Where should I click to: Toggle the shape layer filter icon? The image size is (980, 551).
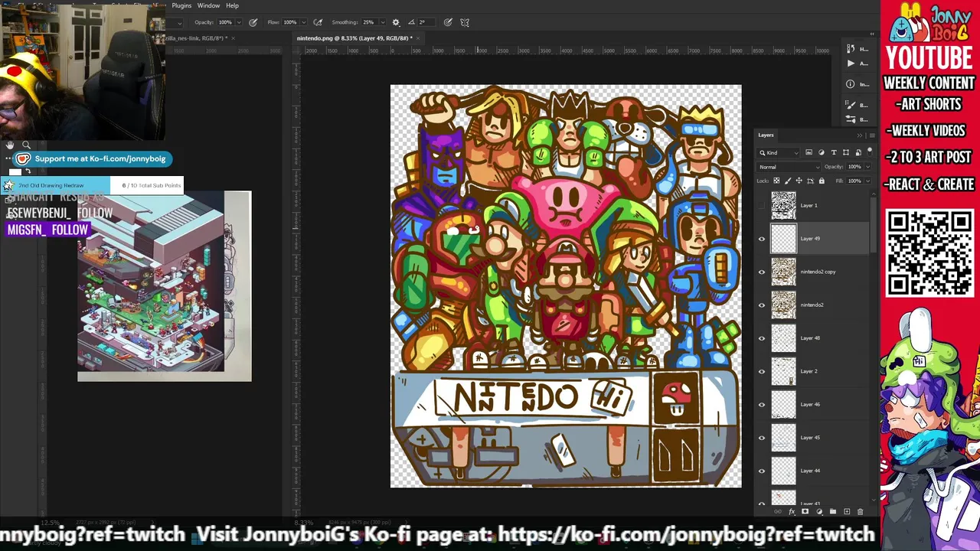846,152
